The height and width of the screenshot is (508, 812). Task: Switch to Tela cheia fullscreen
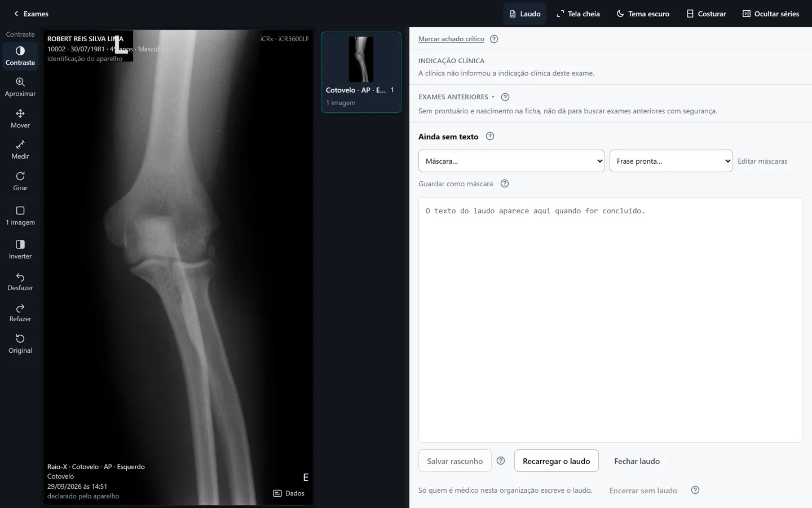coord(578,14)
